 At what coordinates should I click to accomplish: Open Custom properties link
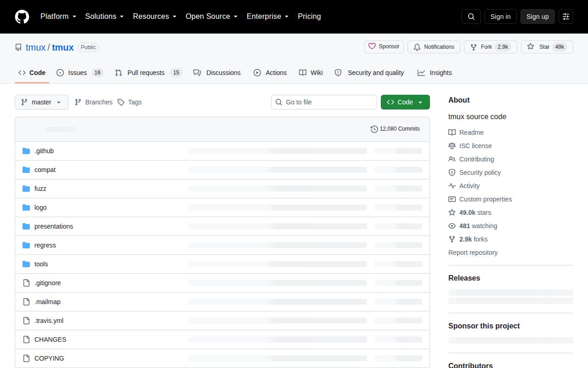point(480,199)
